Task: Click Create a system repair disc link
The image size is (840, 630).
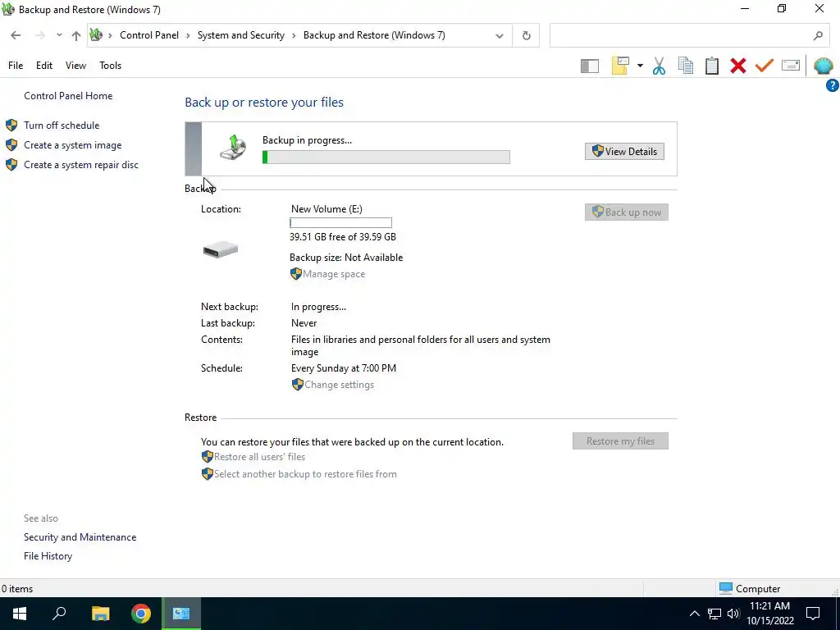Action: coord(81,165)
